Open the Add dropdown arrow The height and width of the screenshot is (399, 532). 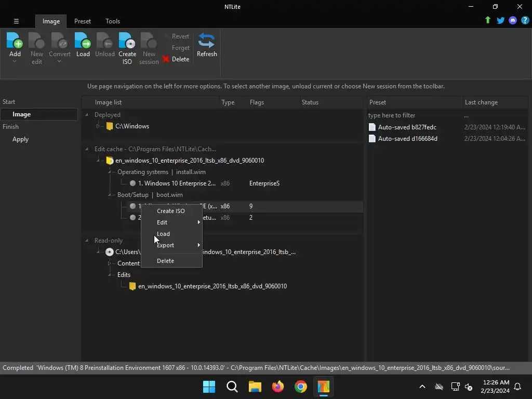pyautogui.click(x=15, y=61)
